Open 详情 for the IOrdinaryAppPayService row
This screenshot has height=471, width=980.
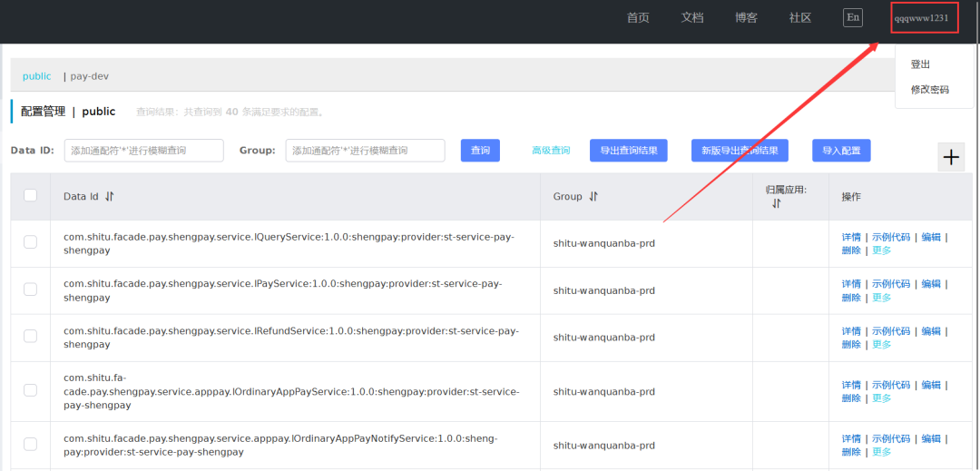(x=851, y=385)
